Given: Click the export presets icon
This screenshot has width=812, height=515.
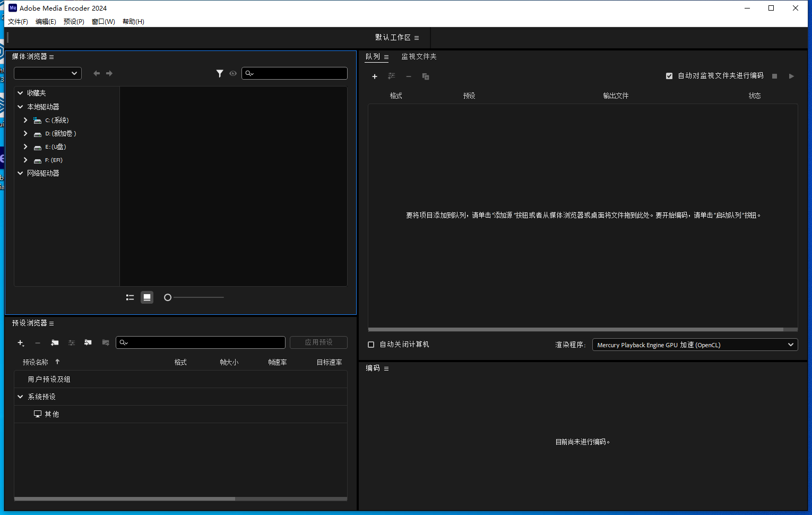Looking at the screenshot, I should point(106,343).
